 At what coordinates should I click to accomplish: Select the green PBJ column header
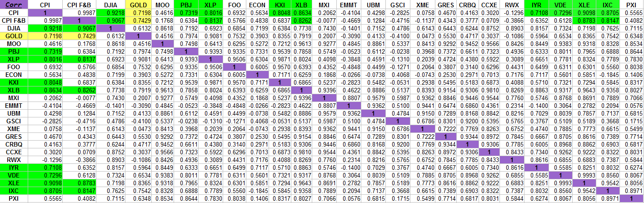(186, 4)
